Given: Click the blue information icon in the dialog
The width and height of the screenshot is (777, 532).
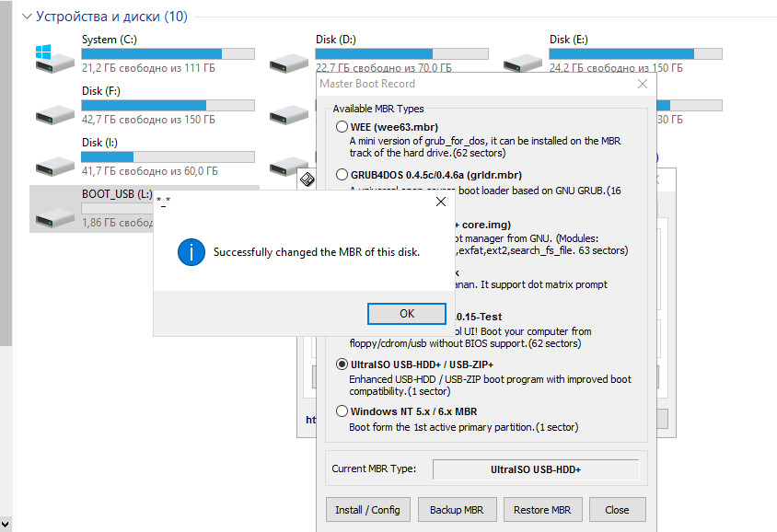Looking at the screenshot, I should point(191,252).
